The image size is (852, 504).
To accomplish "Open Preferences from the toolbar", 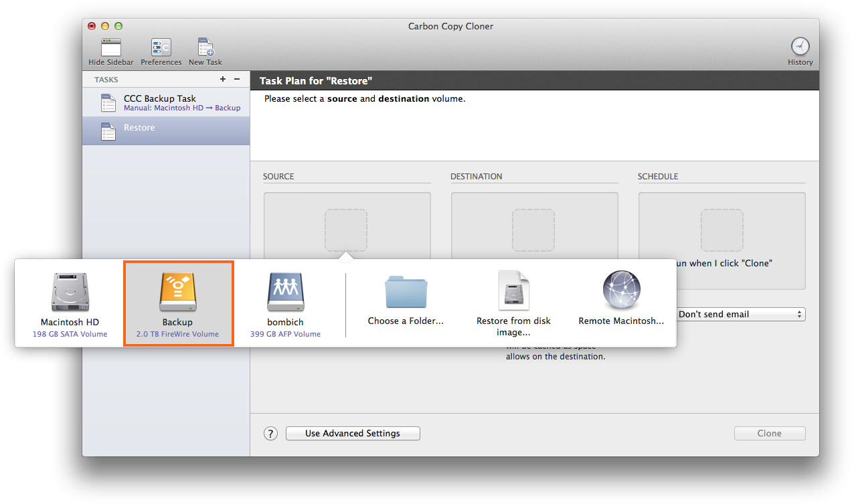I will (161, 48).
